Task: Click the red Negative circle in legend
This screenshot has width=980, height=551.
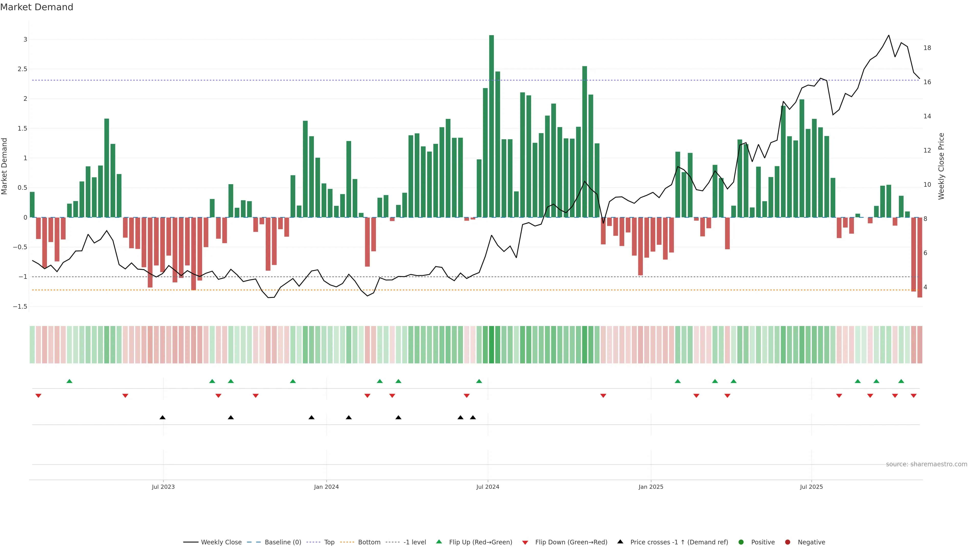Action: tap(788, 542)
